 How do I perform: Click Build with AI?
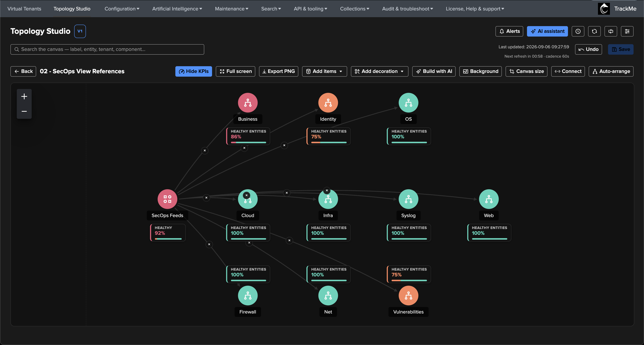pyautogui.click(x=434, y=71)
